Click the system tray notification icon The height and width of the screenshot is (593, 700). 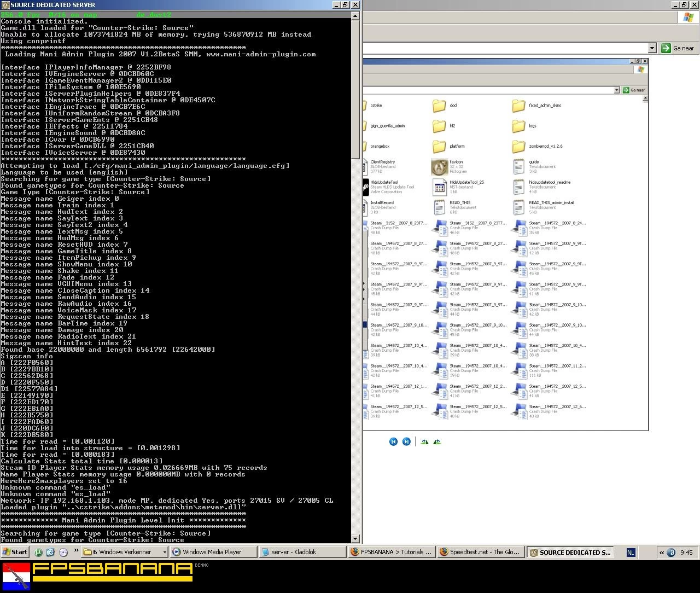coord(672,553)
